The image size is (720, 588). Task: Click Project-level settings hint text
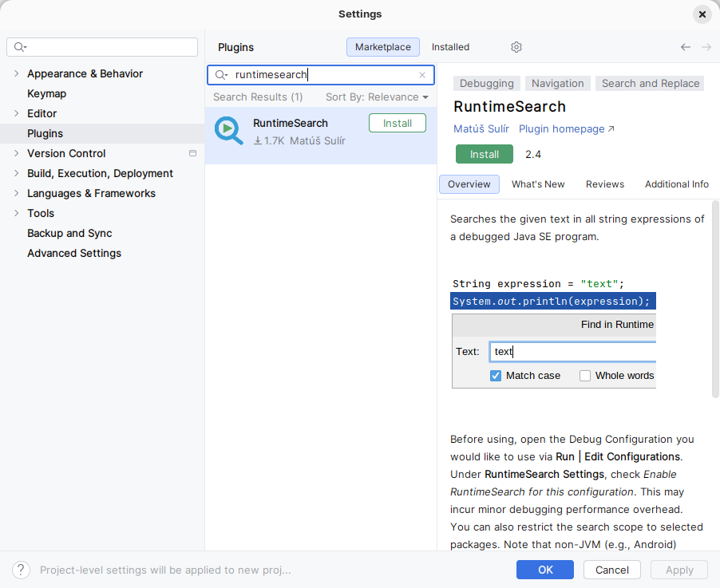point(165,570)
